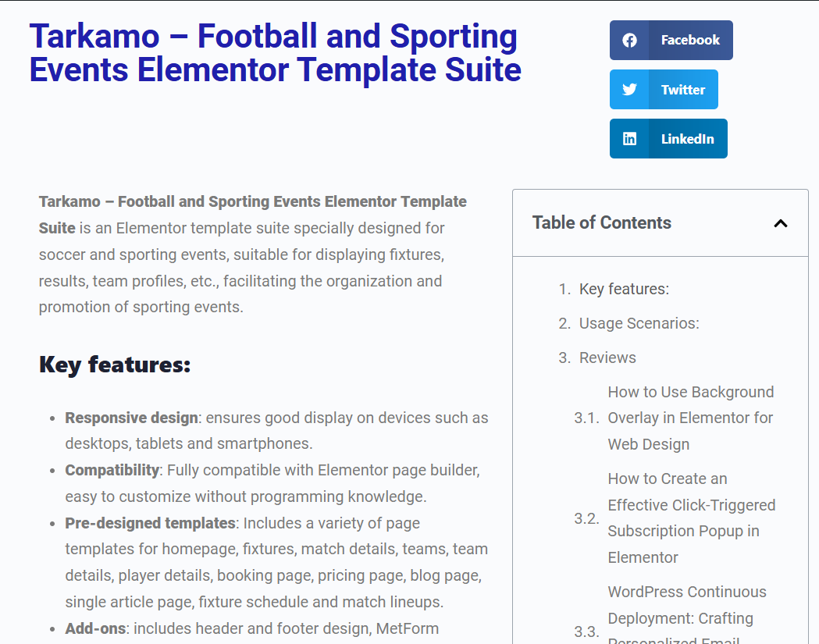Viewport: 819px width, 644px height.
Task: Click the Key features section heading
Action: click(x=115, y=365)
